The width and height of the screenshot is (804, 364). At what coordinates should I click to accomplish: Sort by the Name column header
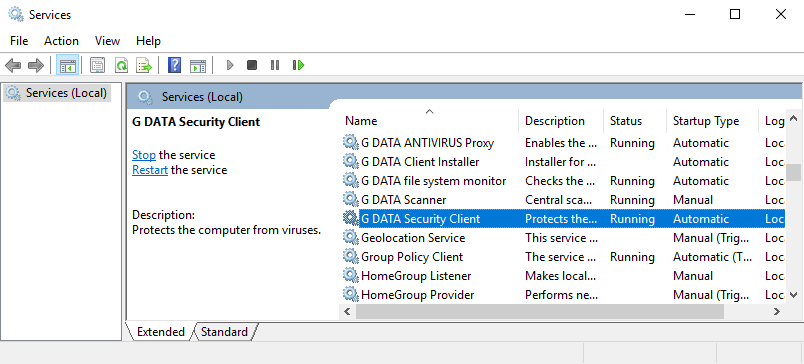pos(429,121)
